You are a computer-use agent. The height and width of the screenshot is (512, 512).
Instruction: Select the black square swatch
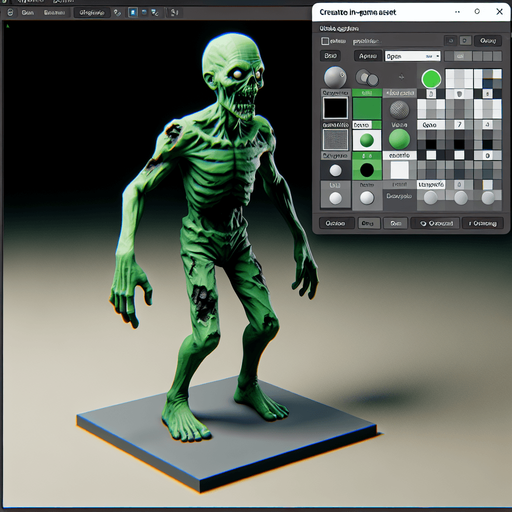coord(335,108)
